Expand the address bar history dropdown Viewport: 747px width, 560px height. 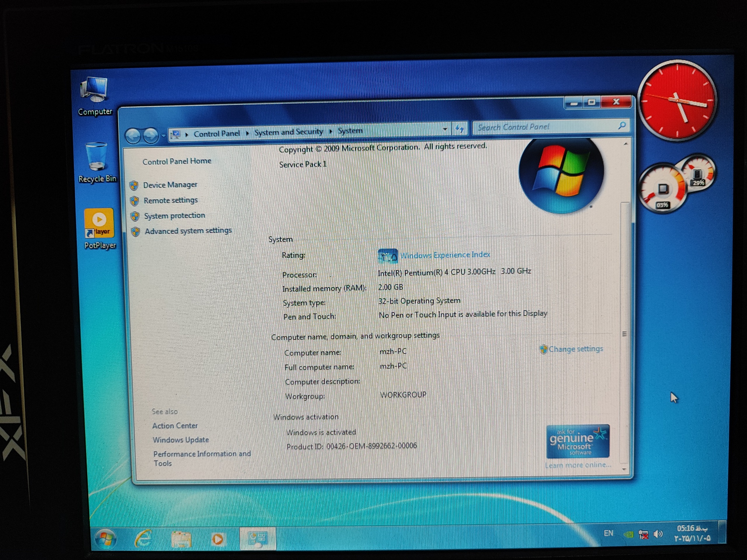(x=445, y=129)
